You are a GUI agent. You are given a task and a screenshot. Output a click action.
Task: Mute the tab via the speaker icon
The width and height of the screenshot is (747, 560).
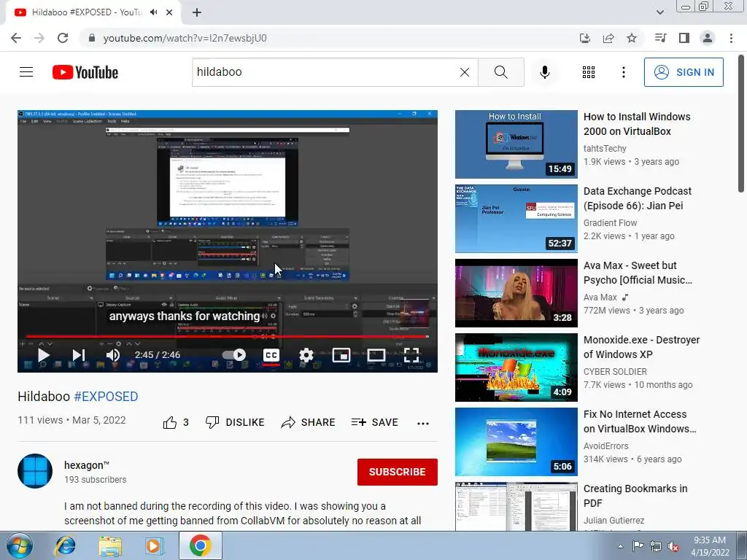coord(153,12)
